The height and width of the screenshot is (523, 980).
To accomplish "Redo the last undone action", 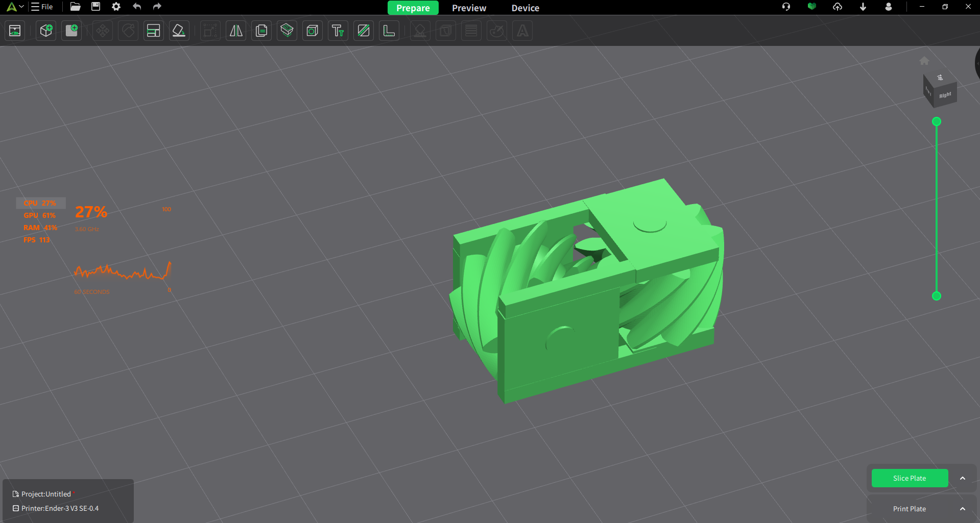I will [x=157, y=7].
